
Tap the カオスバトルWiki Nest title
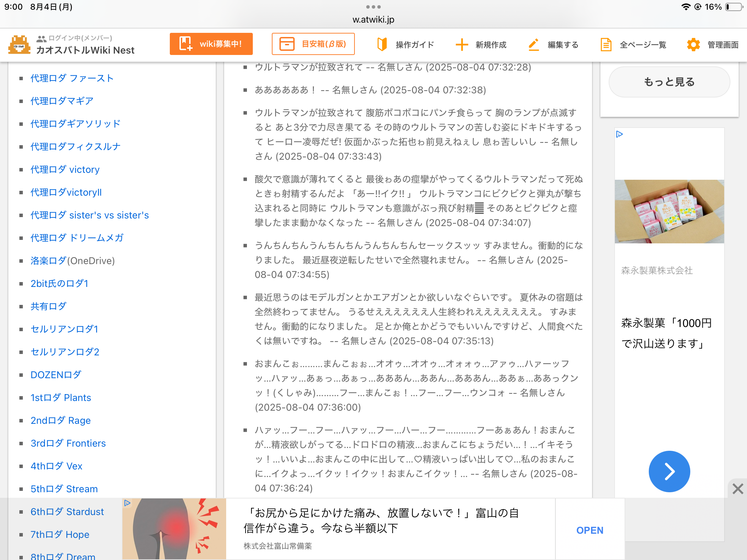click(85, 50)
